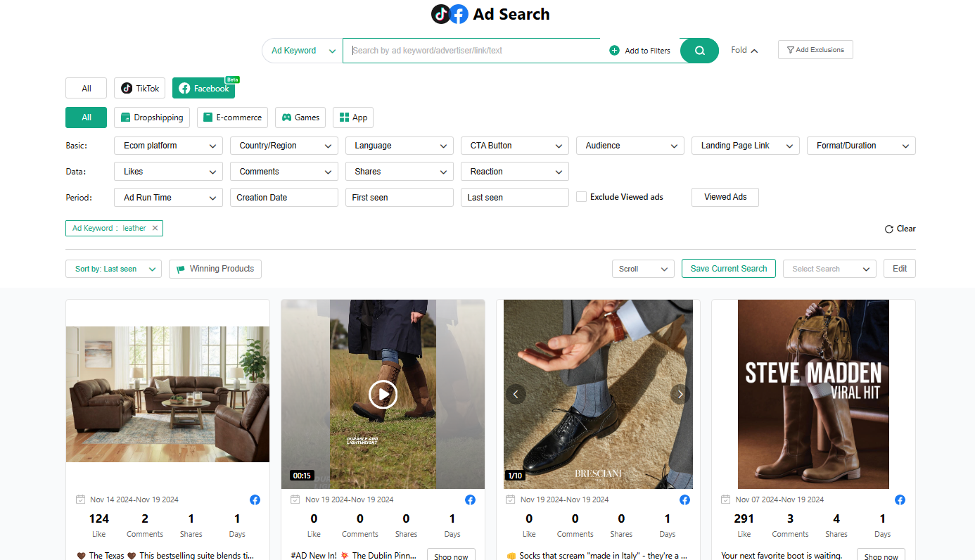Open the Likes data filter dropdown

168,172
